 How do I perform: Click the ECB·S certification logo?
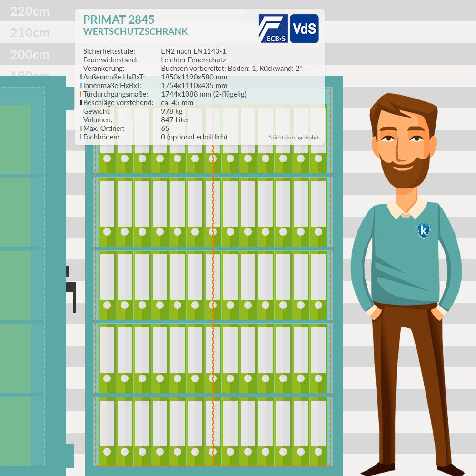click(273, 29)
